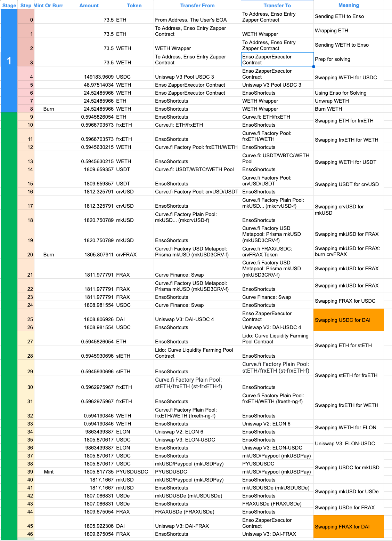Click the 'Wrapping ETH' meaning cell
The width and height of the screenshot is (392, 541).
click(x=349, y=31)
